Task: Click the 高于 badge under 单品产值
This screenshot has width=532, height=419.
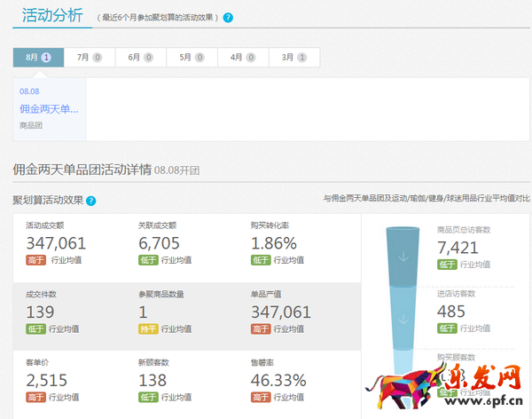Action: click(261, 328)
